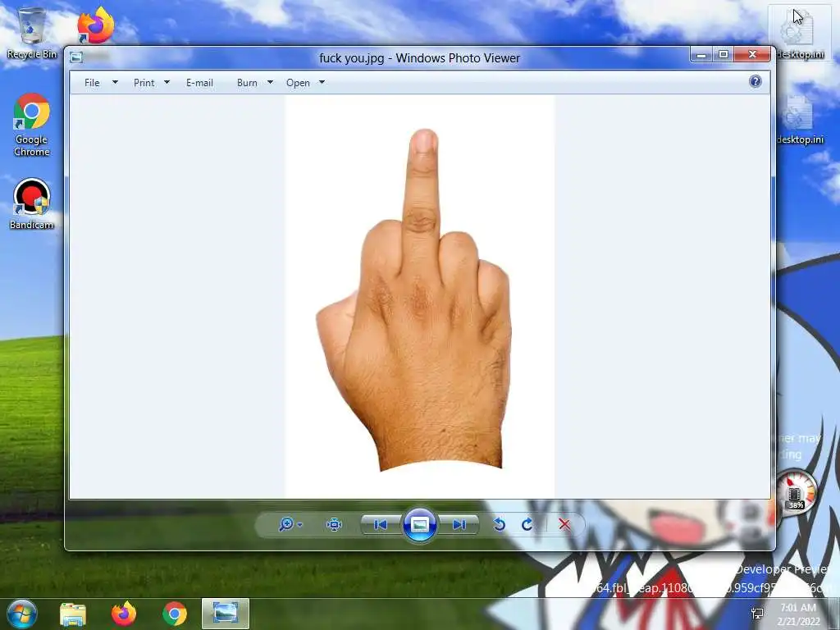Viewport: 840px width, 630px height.
Task: Open File Explorer from the taskbar
Action: click(73, 614)
